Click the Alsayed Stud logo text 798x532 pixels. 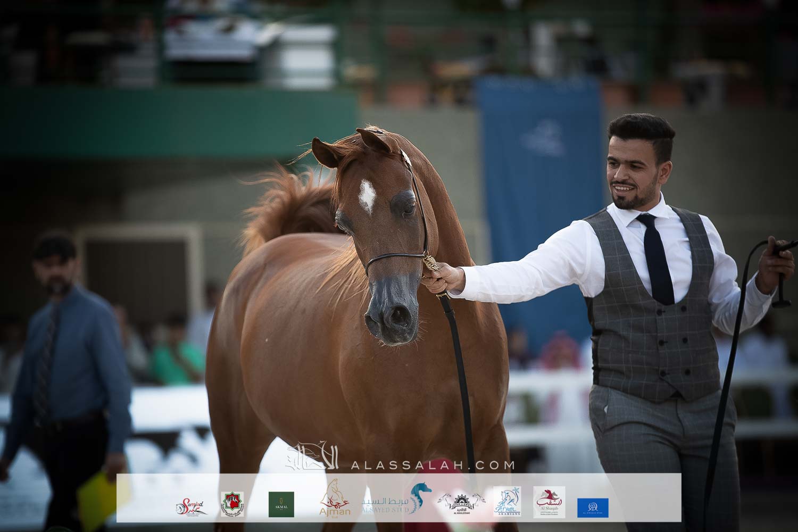(385, 505)
